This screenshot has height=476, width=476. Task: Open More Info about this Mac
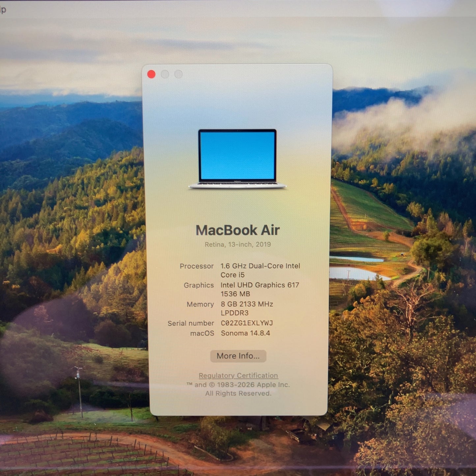pyautogui.click(x=238, y=356)
